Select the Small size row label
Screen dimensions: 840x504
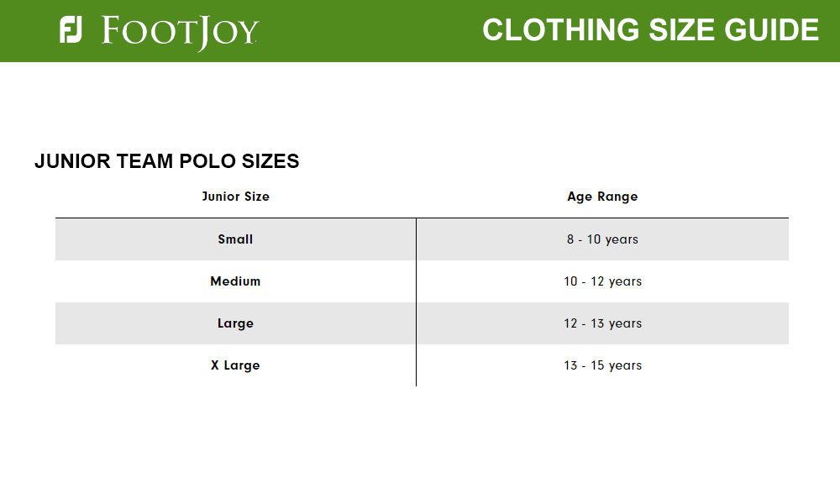tap(235, 239)
